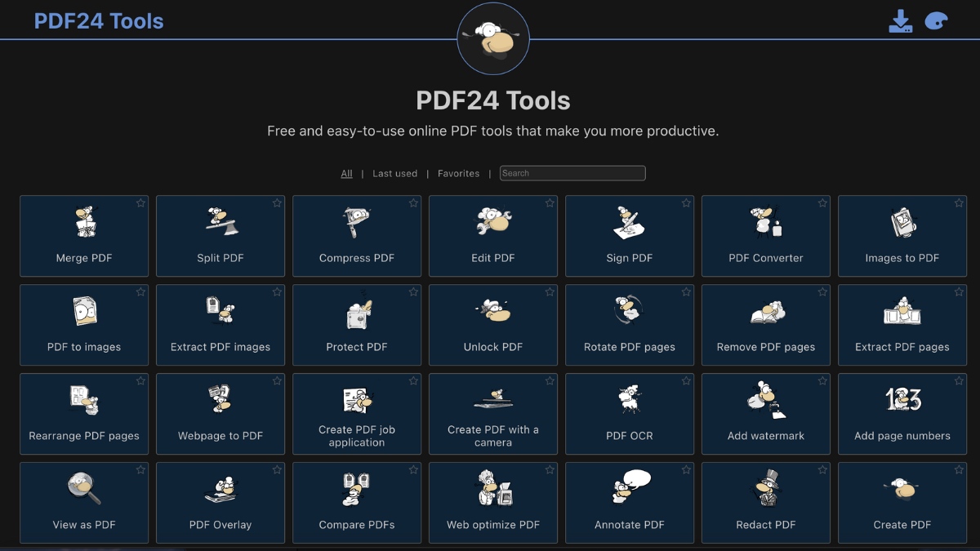Image resolution: width=980 pixels, height=551 pixels.
Task: Open the Protect PDF safe icon
Action: pos(357,313)
